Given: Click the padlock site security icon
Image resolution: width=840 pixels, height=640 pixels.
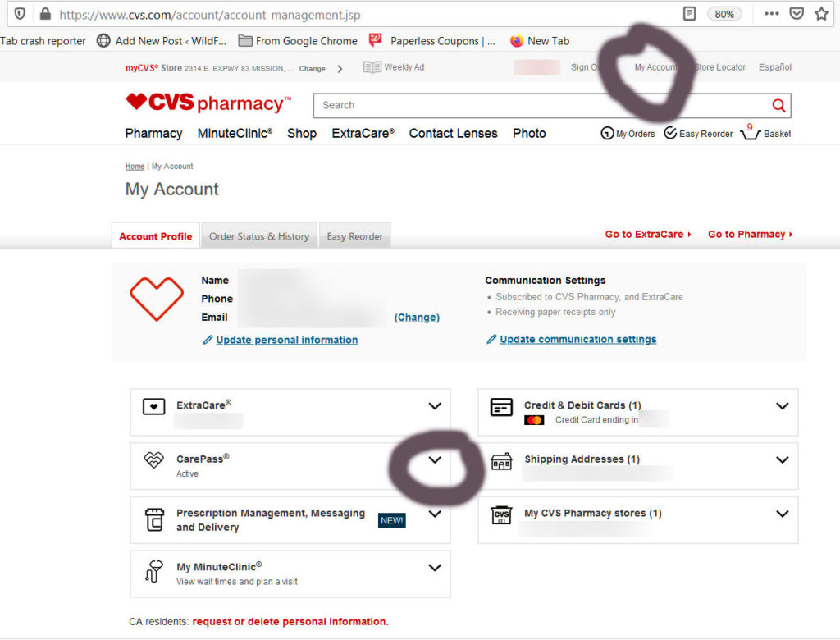Looking at the screenshot, I should 46,13.
